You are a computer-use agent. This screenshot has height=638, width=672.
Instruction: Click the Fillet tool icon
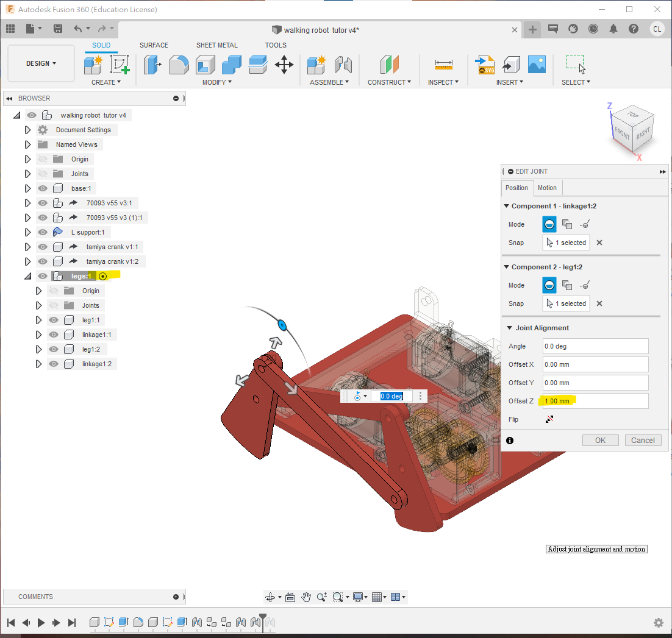(179, 64)
